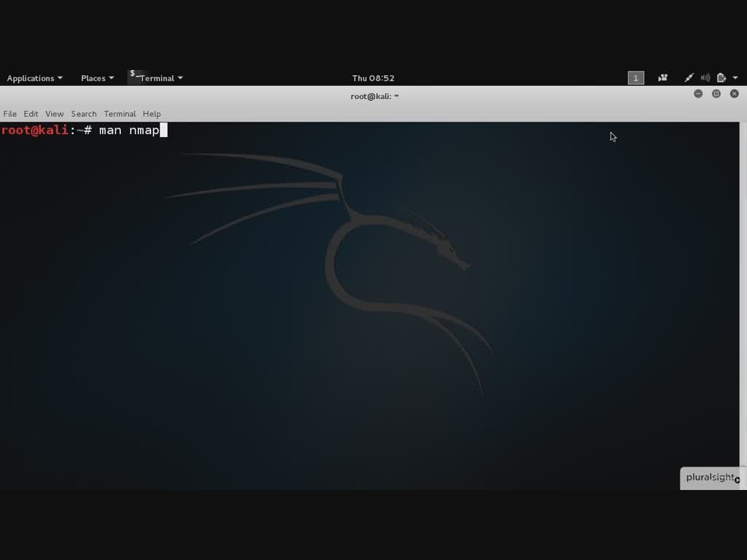The image size is (747, 560).
Task: Open the View menu
Action: 55,114
